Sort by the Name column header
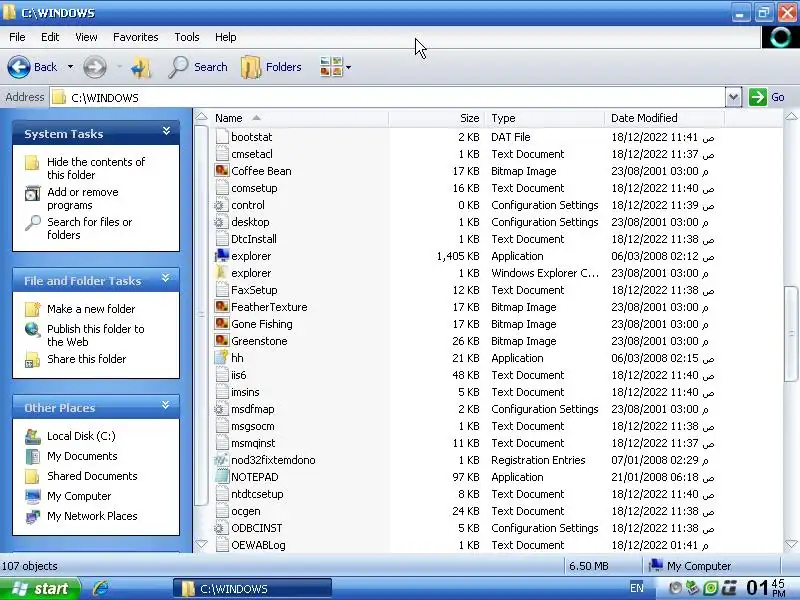Image resolution: width=800 pixels, height=600 pixels. click(299, 118)
